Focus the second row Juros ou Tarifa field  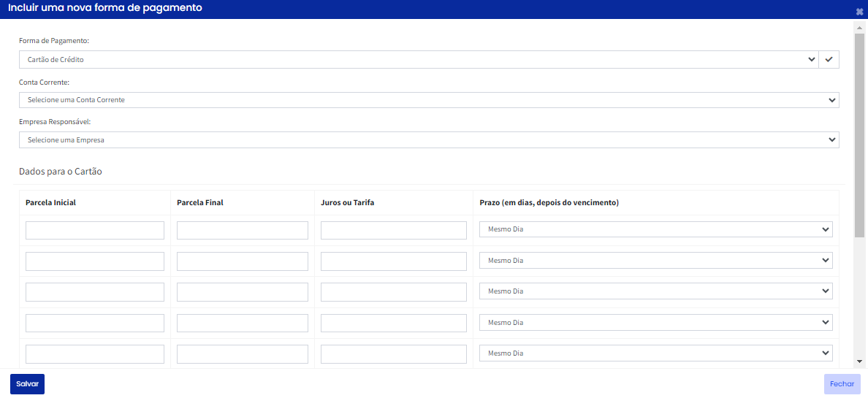(x=394, y=261)
